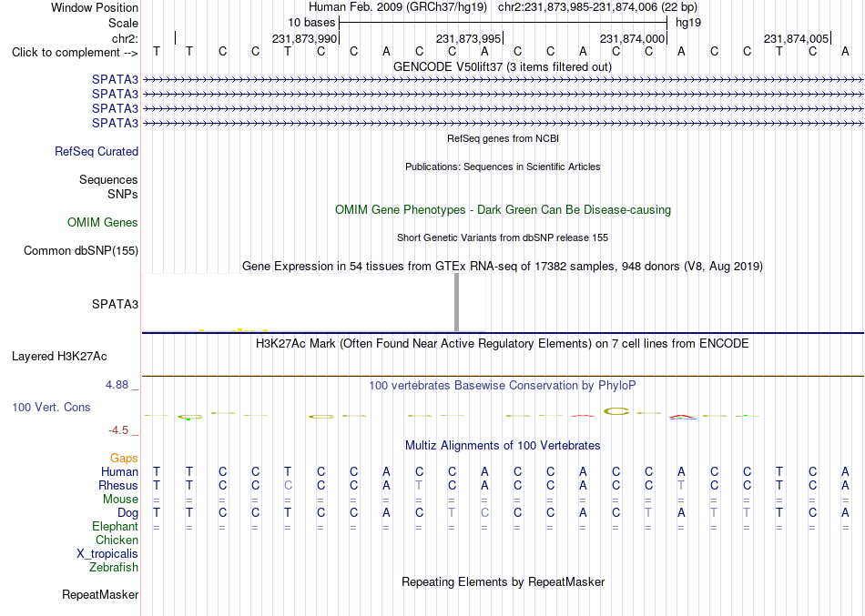Click the 4.88 PhyloP axis maximum

117,385
